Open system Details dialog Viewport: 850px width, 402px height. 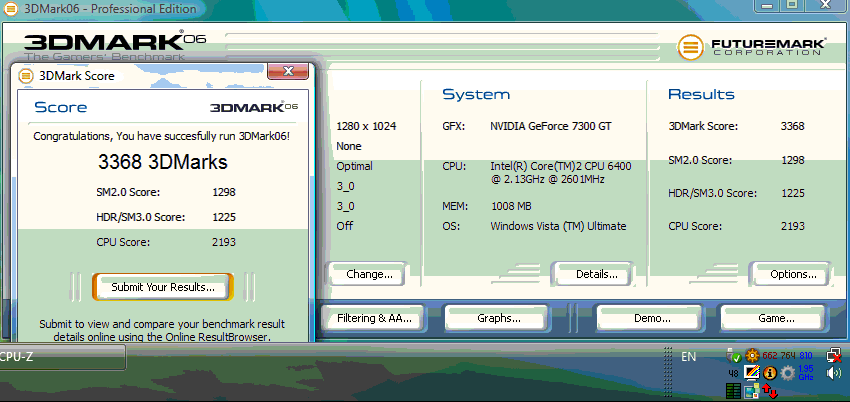click(x=597, y=274)
